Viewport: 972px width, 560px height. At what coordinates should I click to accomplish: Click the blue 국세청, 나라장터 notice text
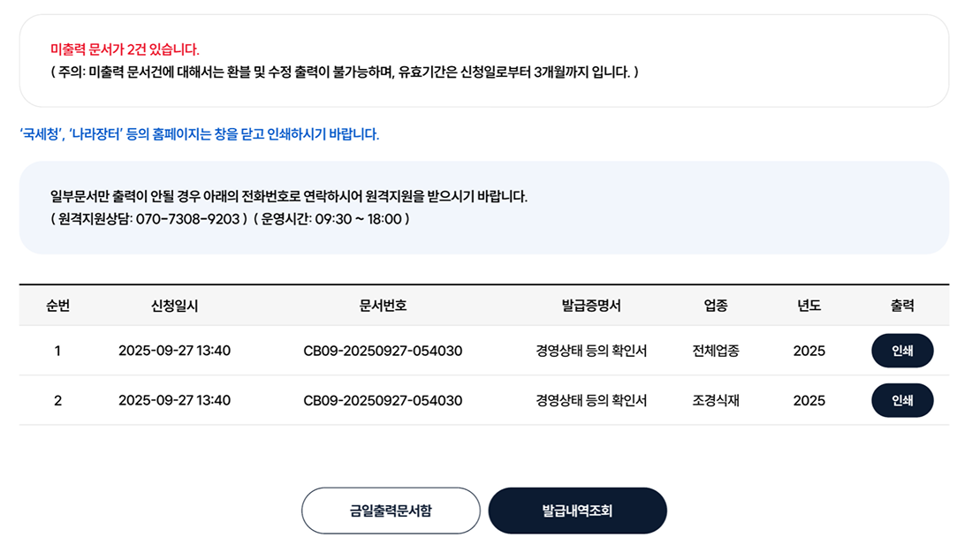pyautogui.click(x=199, y=134)
